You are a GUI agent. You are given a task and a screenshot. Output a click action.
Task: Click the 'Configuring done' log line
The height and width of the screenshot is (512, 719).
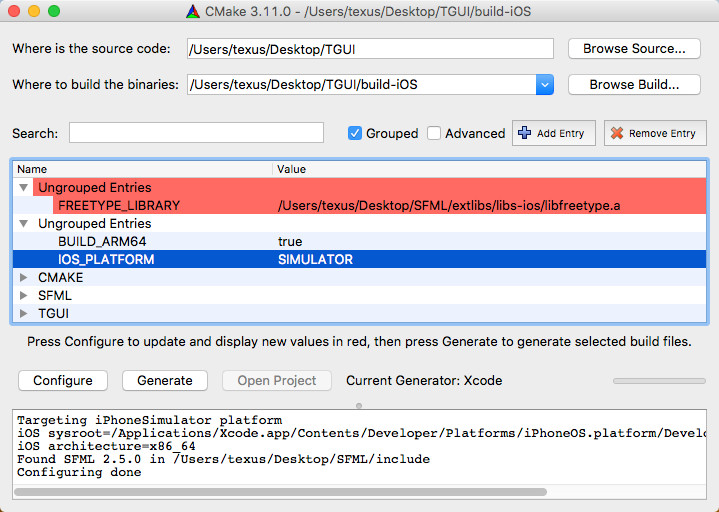point(79,472)
